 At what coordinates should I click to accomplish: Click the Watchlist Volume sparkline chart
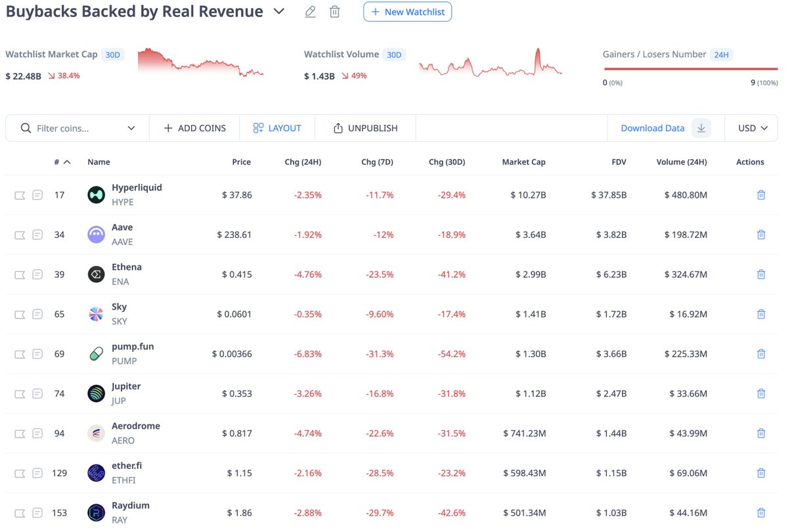(491, 61)
